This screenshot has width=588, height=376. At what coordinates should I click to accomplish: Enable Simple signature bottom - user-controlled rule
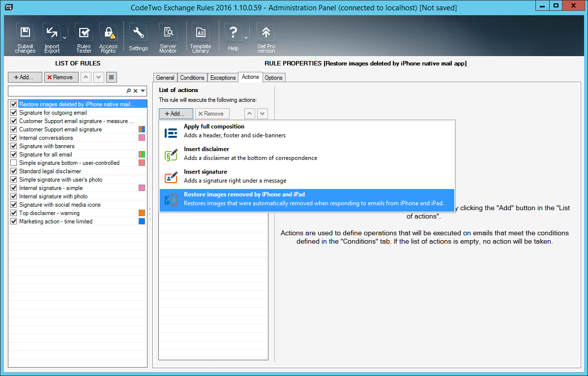coord(13,163)
